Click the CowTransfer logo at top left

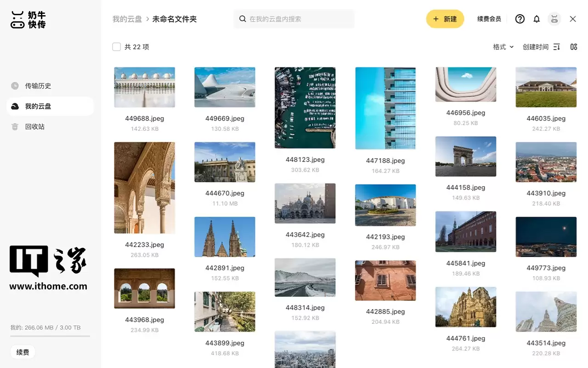(28, 20)
